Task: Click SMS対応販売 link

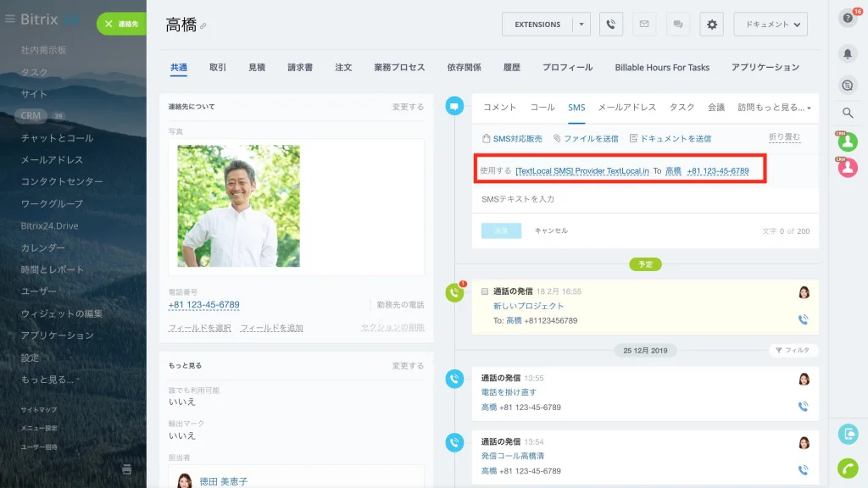Action: coord(513,138)
